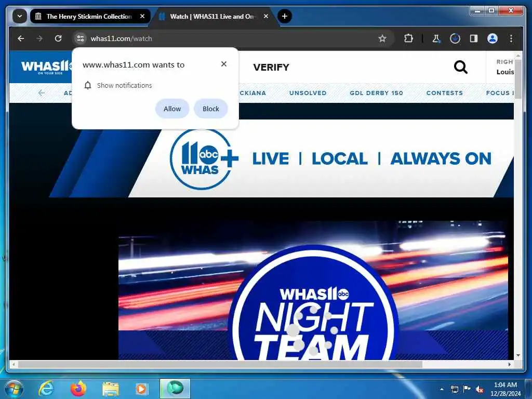Open the Extensions puzzle icon

click(408, 38)
